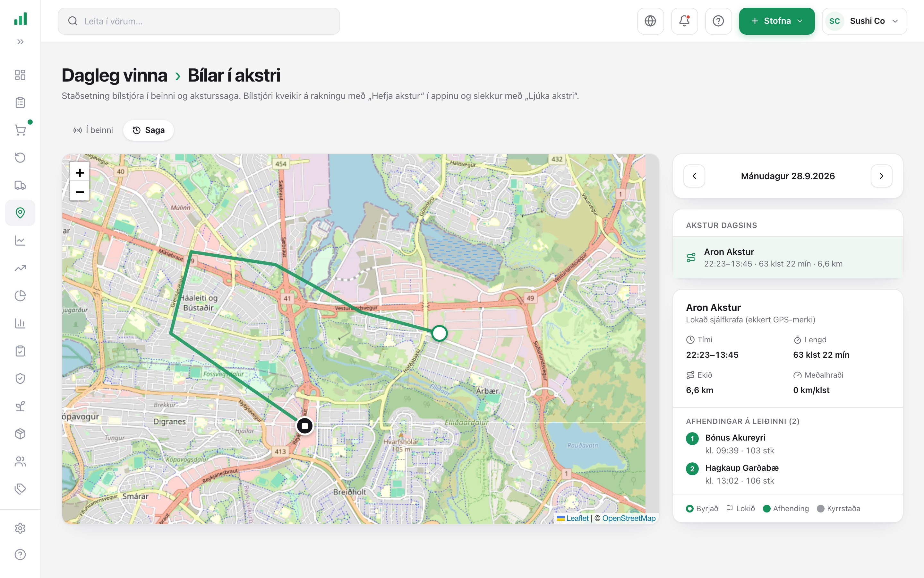Select Aron Akstur trip in Akstur dagsins
The image size is (924, 578).
click(788, 257)
